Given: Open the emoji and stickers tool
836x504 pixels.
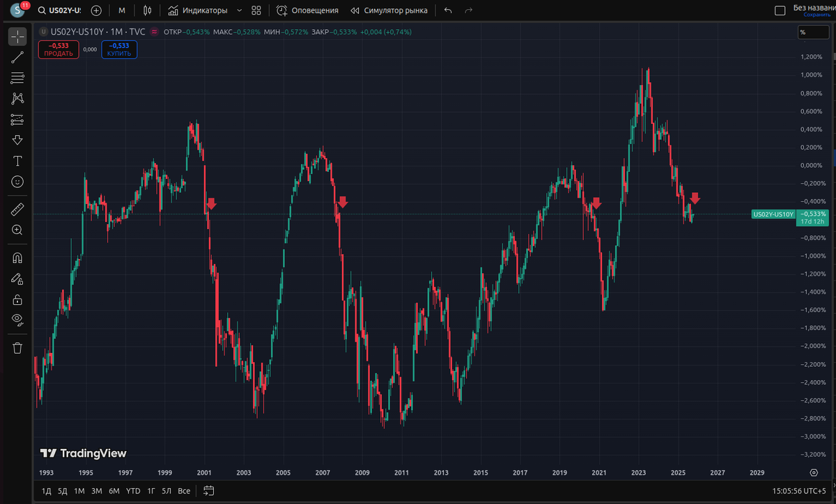Looking at the screenshot, I should [17, 181].
